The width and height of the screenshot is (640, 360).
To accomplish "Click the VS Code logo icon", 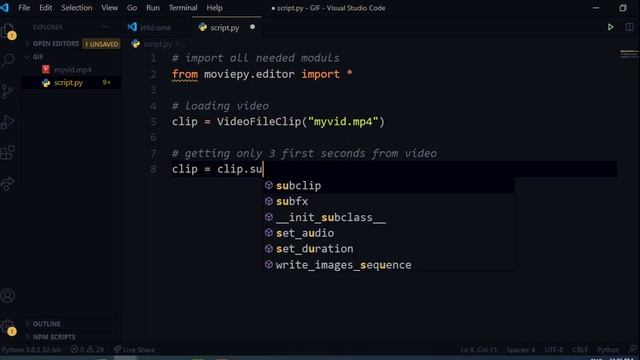I will pyautogui.click(x=4, y=7).
